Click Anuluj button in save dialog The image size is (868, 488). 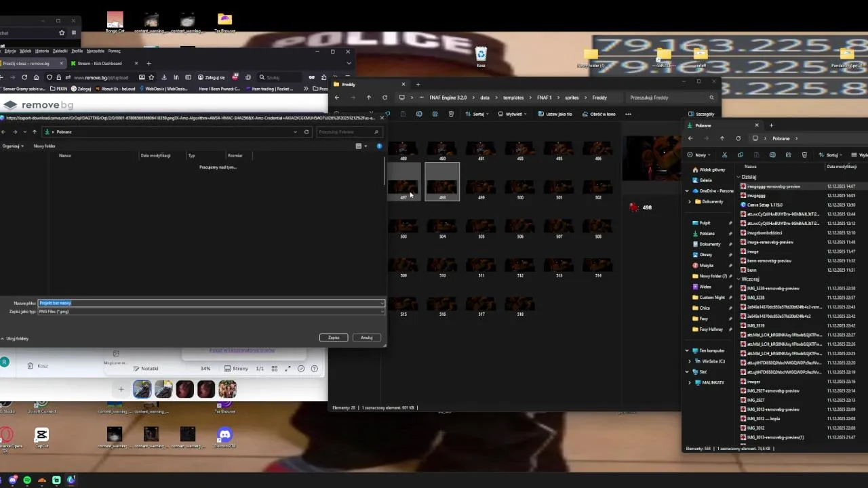367,338
